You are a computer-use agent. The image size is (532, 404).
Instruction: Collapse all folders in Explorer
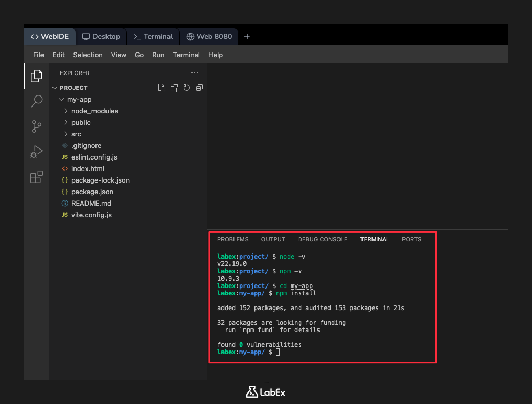click(x=199, y=88)
